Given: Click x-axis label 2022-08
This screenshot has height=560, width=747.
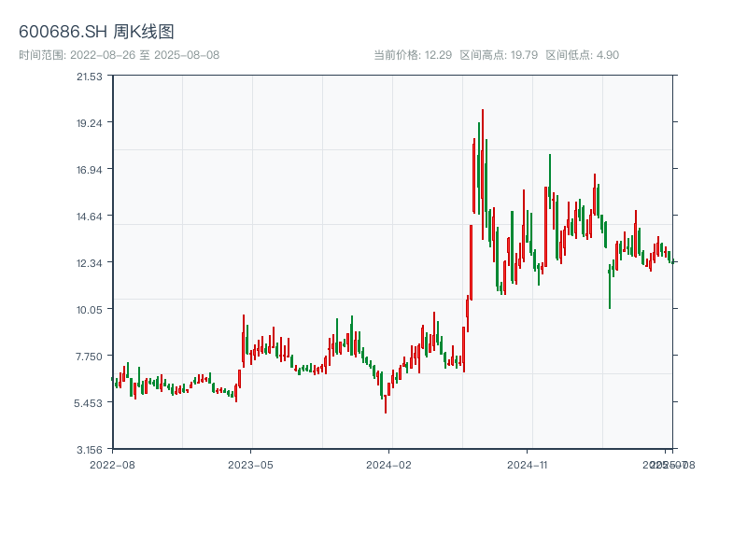Looking at the screenshot, I should 112,465.
